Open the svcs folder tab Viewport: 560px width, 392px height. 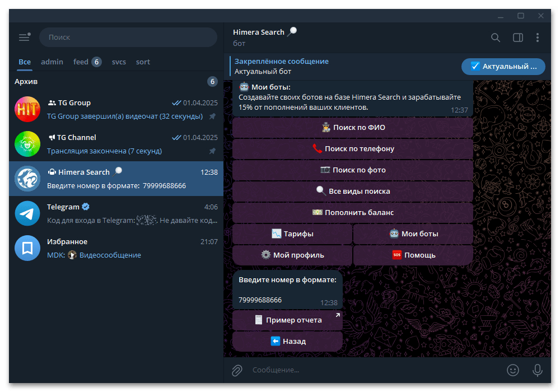pyautogui.click(x=119, y=62)
